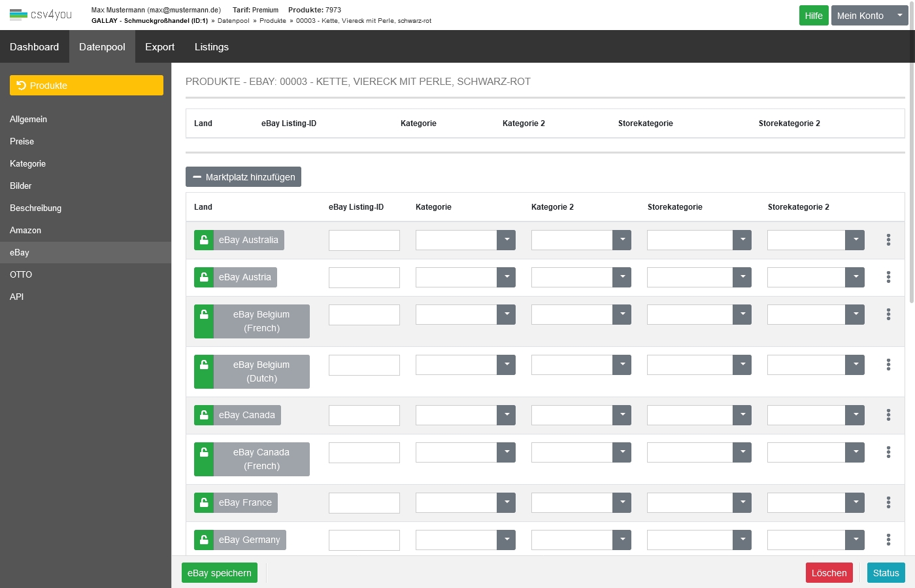Select Amazon in the sidebar menu
Viewport: 915px width, 588px height.
(x=25, y=231)
